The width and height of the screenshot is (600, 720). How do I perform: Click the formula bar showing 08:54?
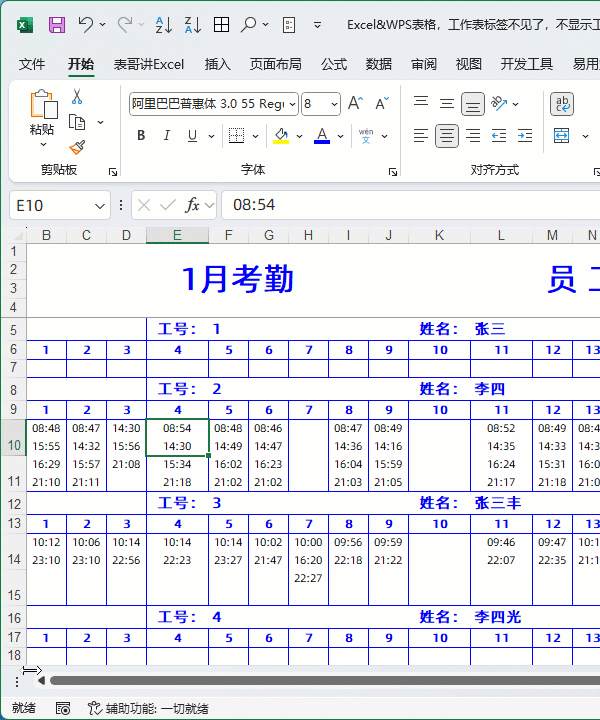(x=400, y=205)
